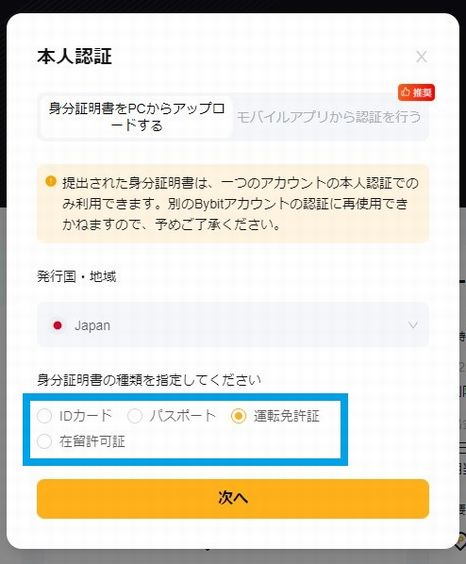Click the Japan flag icon
This screenshot has width=466, height=564.
coord(57,326)
